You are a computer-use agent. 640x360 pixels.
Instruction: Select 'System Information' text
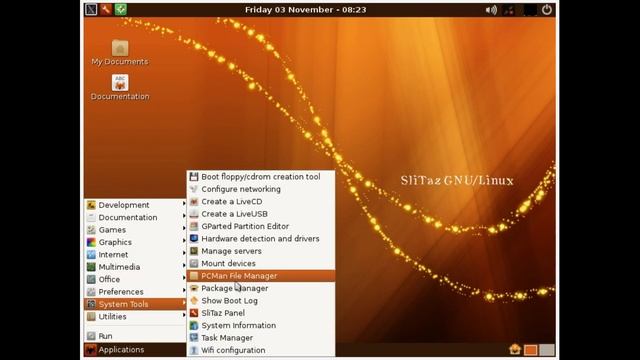click(239, 326)
